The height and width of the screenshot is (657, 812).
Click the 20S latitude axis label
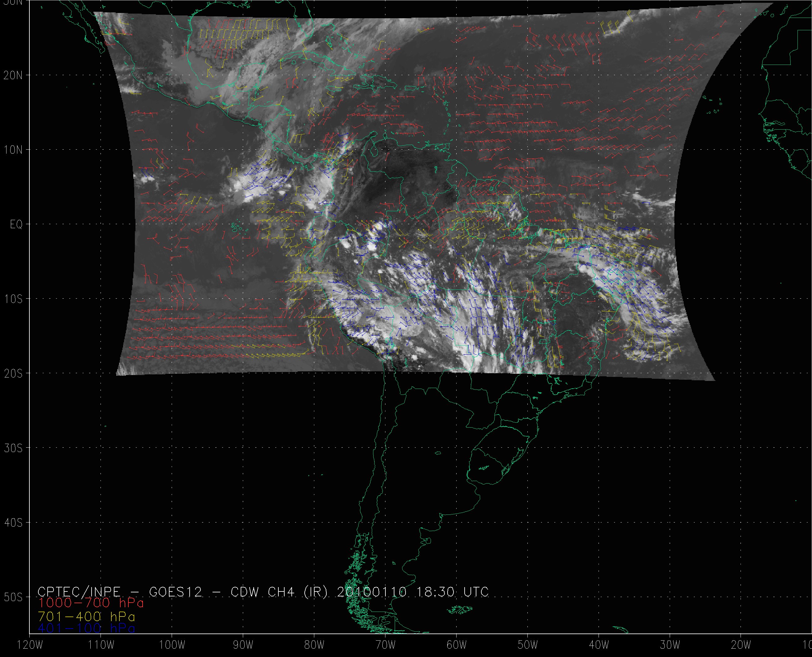click(x=13, y=373)
